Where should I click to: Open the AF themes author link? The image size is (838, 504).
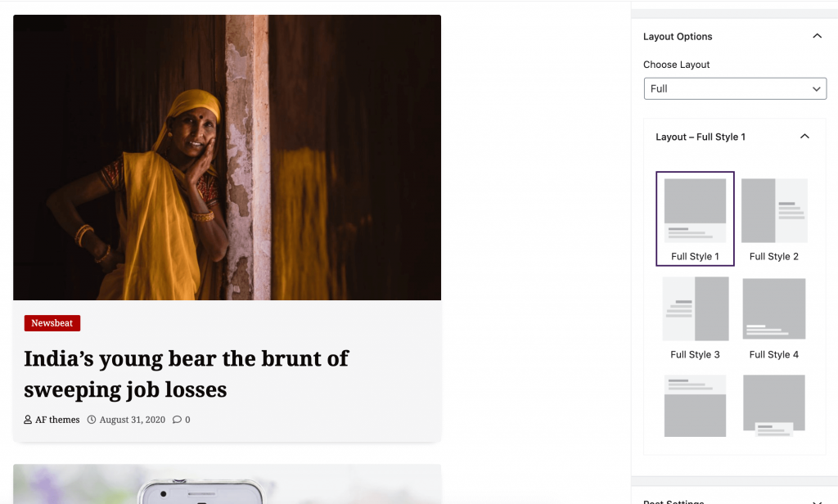click(x=57, y=420)
